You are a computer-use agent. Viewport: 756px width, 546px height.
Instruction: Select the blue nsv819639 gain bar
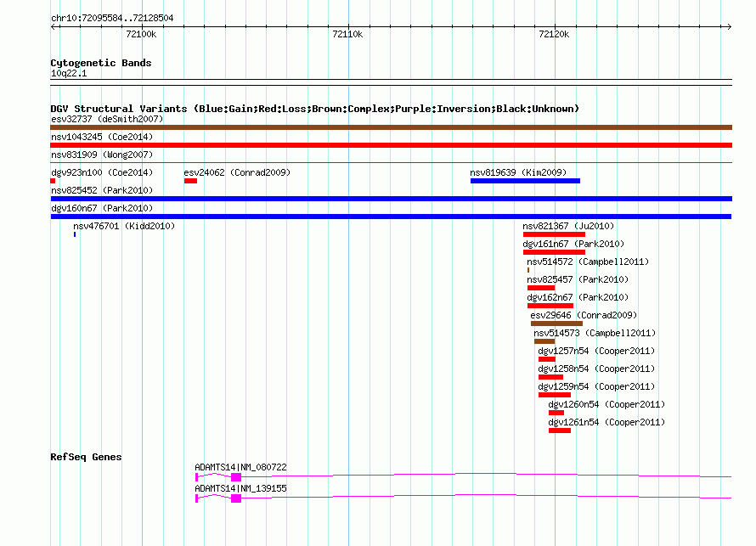[x=525, y=181]
